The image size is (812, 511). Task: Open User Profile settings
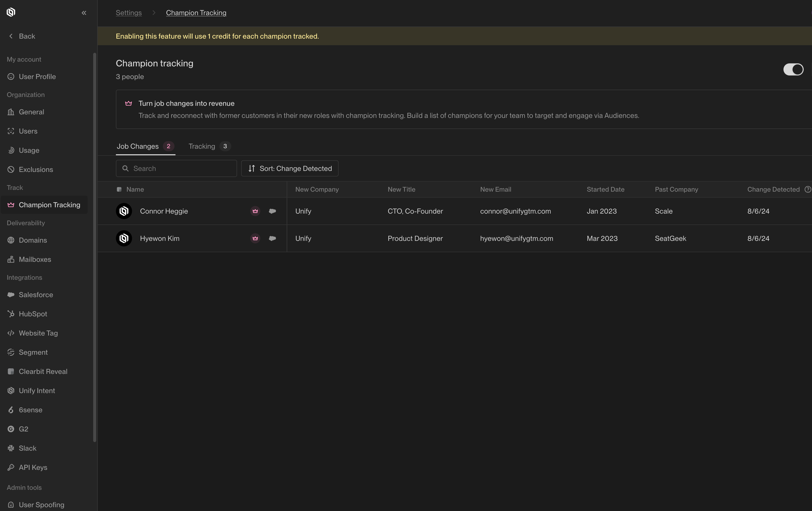point(44,76)
